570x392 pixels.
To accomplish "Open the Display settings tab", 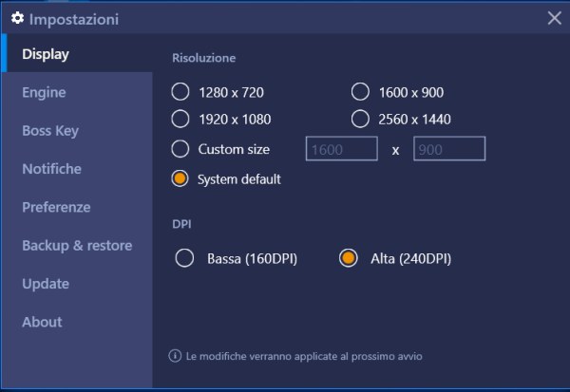I will (x=46, y=54).
